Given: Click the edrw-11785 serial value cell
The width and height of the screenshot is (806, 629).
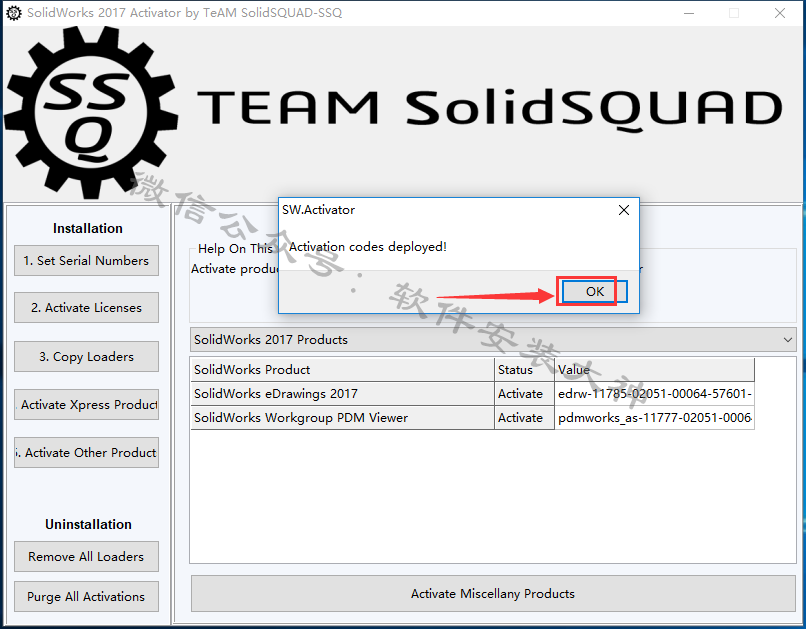Looking at the screenshot, I should click(x=654, y=394).
